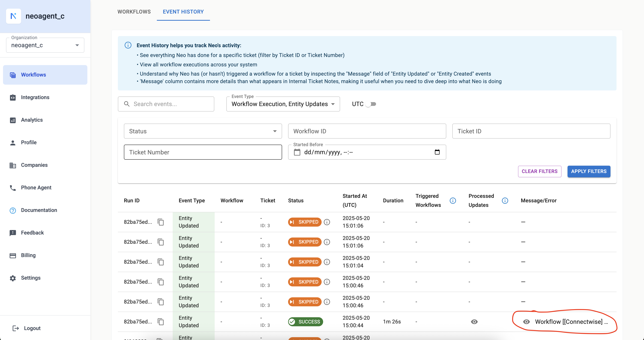
Task: Open calendar picker in Started Before field
Action: pyautogui.click(x=437, y=152)
